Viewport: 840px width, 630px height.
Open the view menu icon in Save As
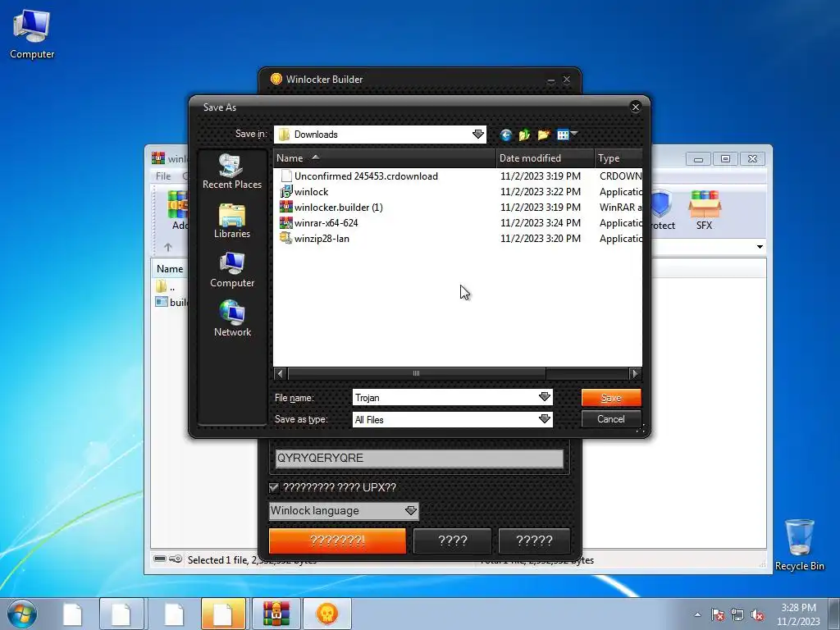[x=567, y=135]
